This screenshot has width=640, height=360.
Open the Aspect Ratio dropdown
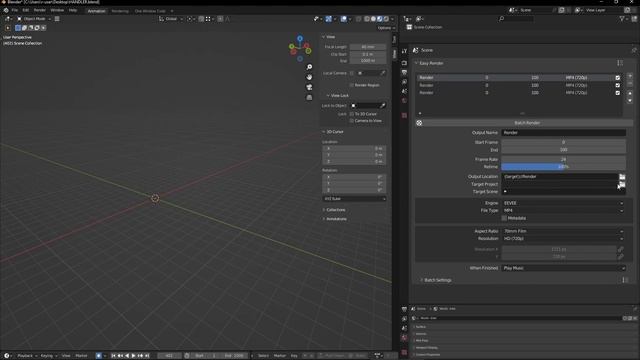563,231
